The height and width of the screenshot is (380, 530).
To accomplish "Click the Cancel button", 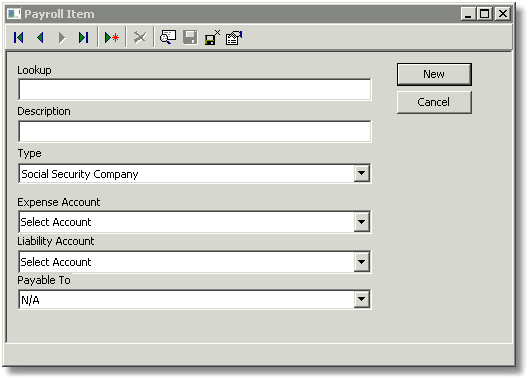I will pyautogui.click(x=434, y=102).
